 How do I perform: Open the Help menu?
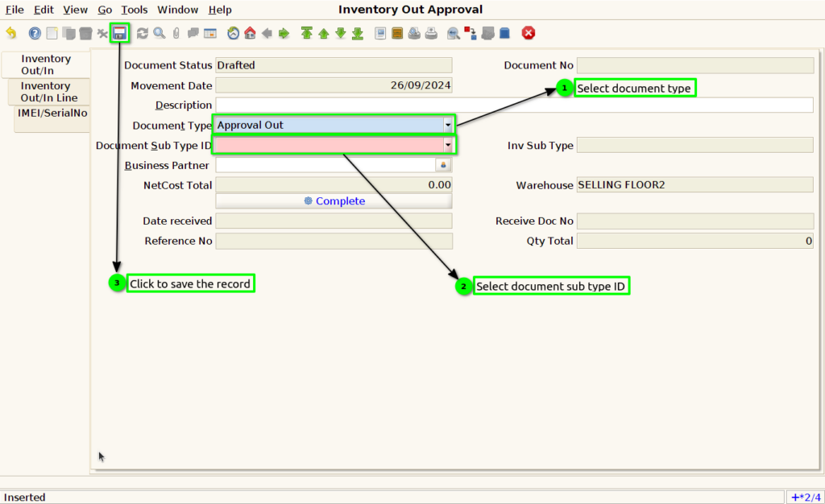pyautogui.click(x=220, y=10)
